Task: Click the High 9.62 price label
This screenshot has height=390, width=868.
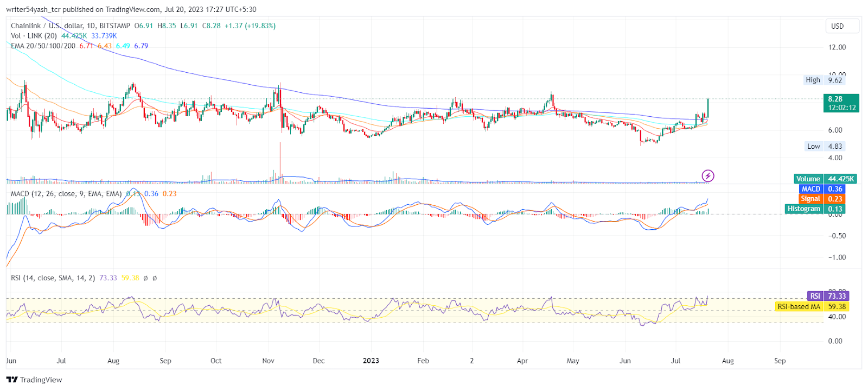Action: 824,80
